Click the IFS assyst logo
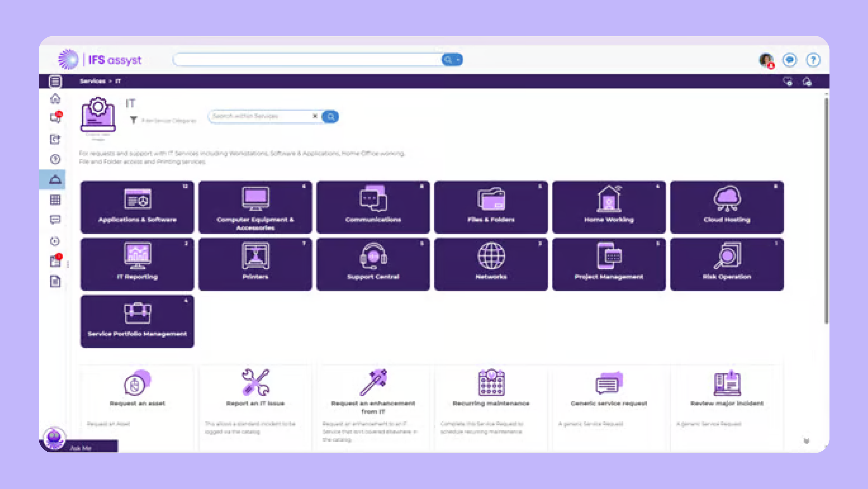Image resolution: width=868 pixels, height=489 pixels. [x=100, y=59]
